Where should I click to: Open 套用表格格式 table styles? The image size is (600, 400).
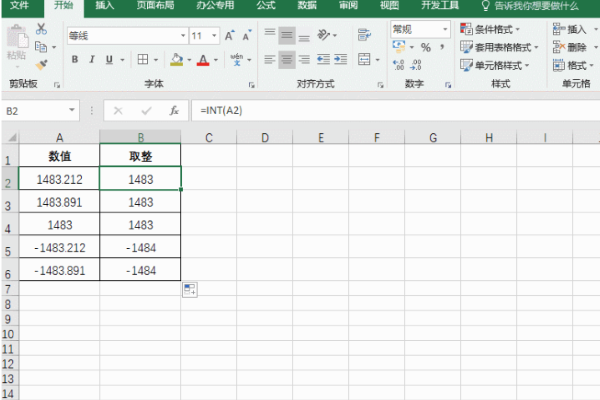point(499,47)
